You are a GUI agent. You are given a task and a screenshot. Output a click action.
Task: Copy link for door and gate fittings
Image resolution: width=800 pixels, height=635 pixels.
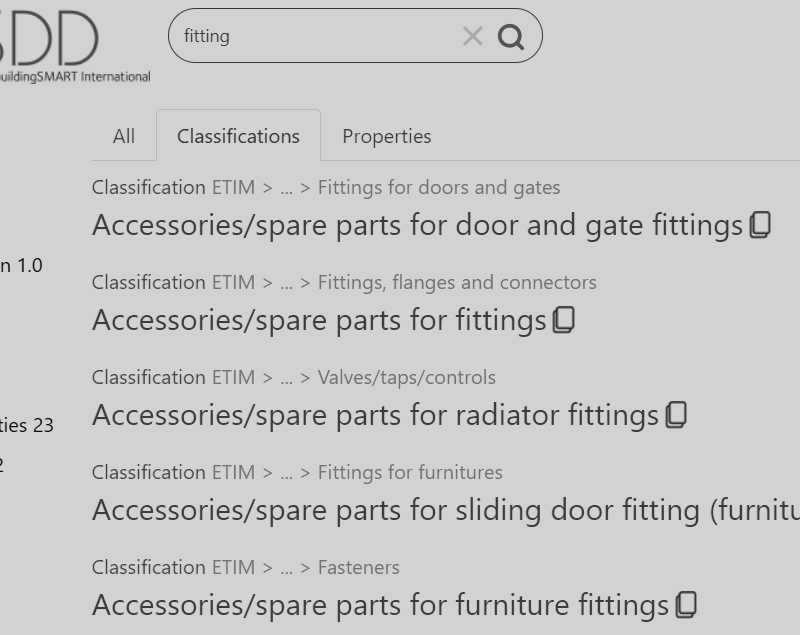click(x=760, y=225)
